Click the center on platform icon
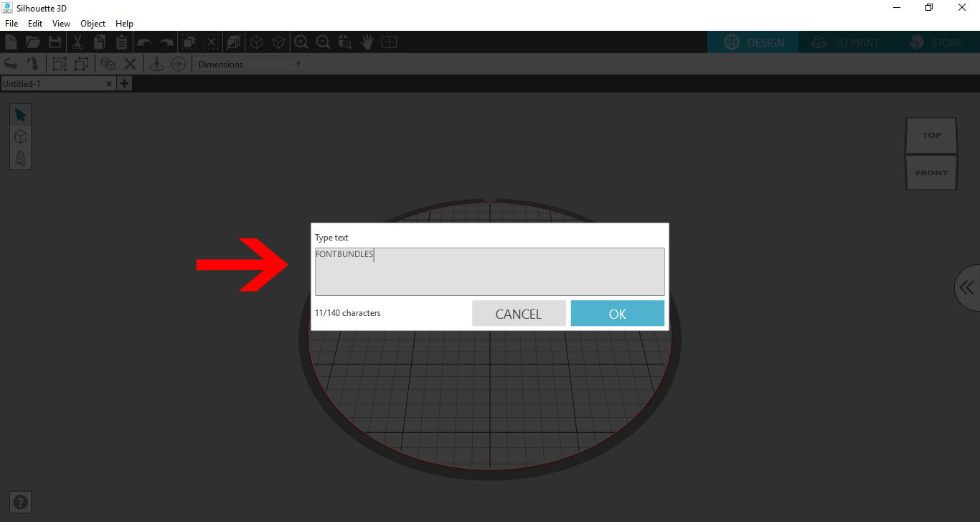 coord(179,64)
